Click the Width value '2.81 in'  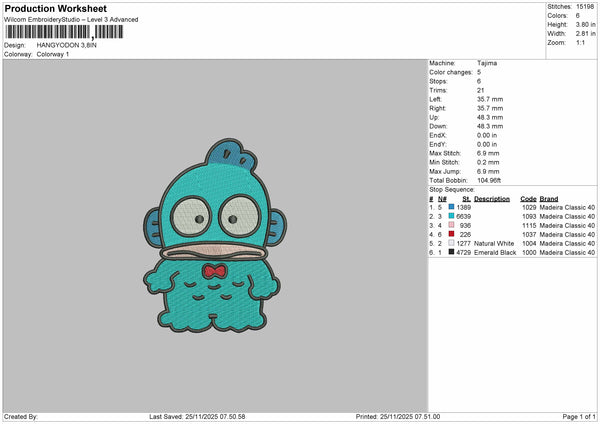[x=586, y=34]
